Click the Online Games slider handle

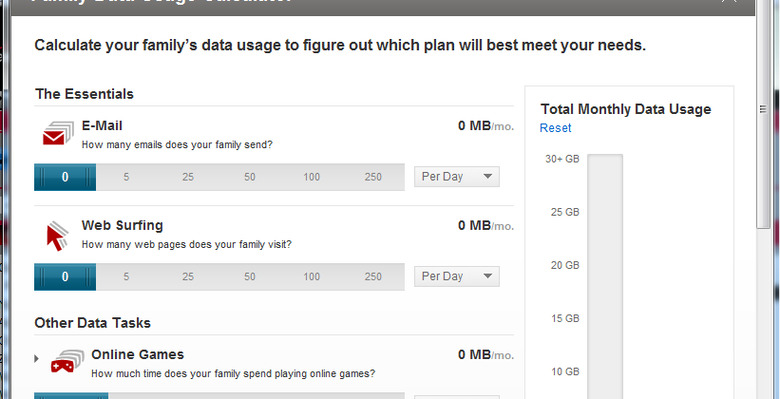coord(71,396)
